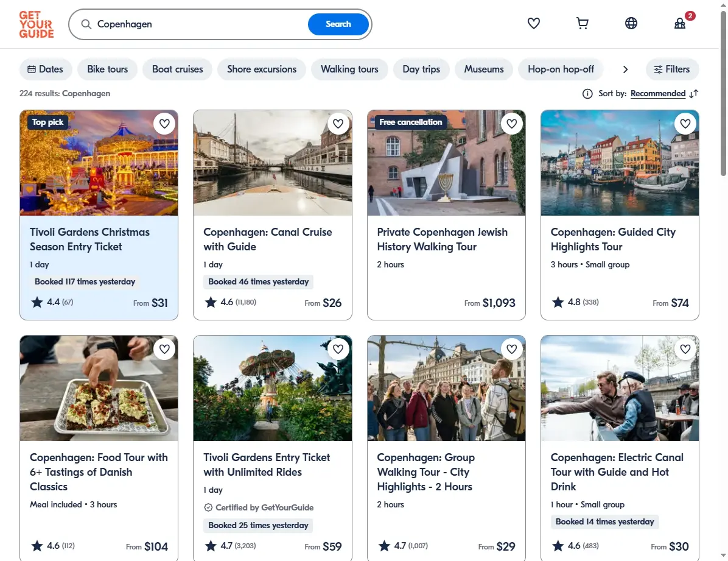Click '224 results: Copenhagen' text

[65, 93]
